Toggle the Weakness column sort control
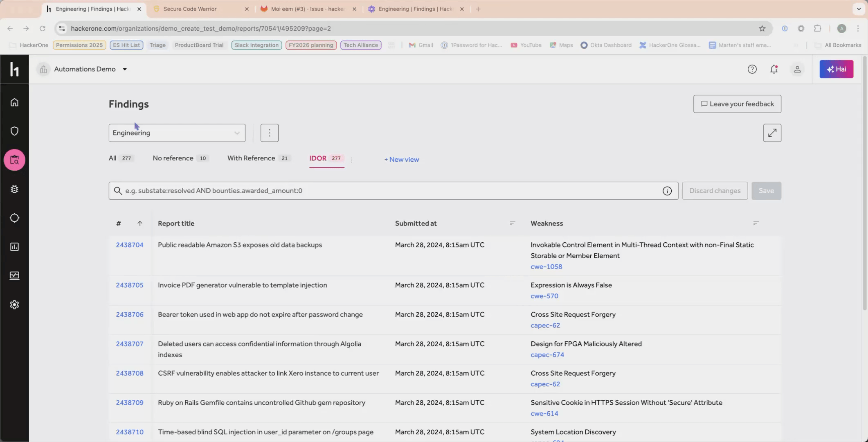The width and height of the screenshot is (868, 442). 755,223
